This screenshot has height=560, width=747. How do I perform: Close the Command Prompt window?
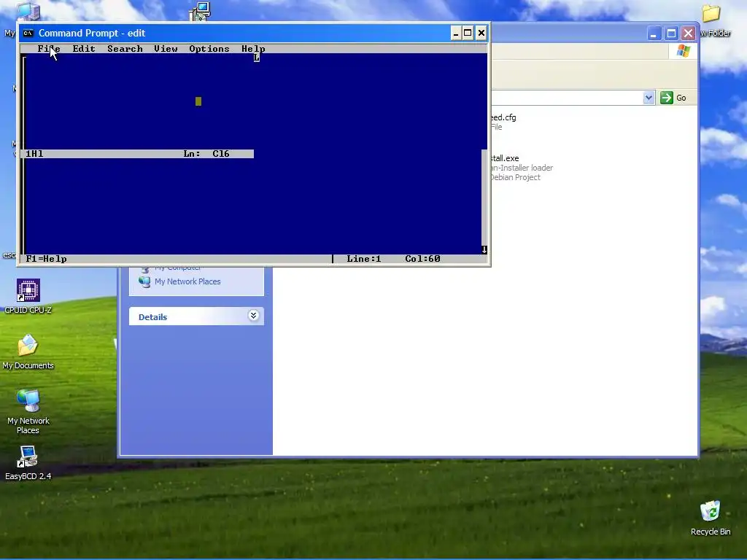pyautogui.click(x=481, y=33)
